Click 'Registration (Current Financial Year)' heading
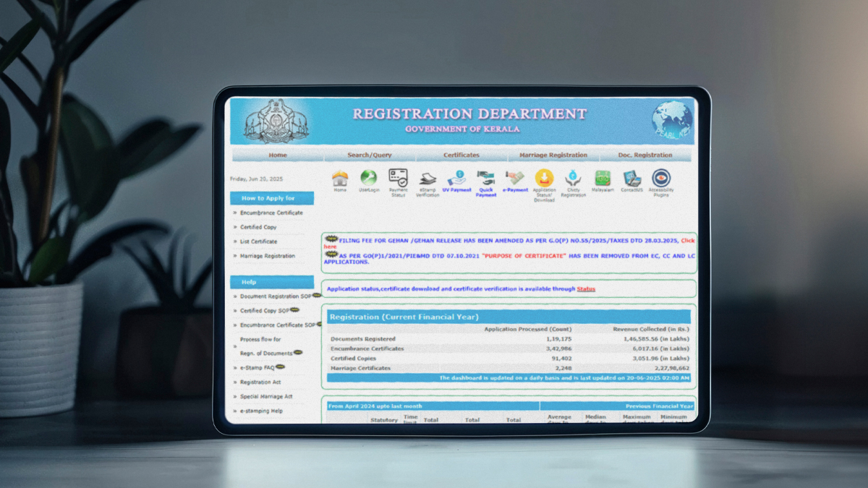This screenshot has width=868, height=488. click(404, 317)
